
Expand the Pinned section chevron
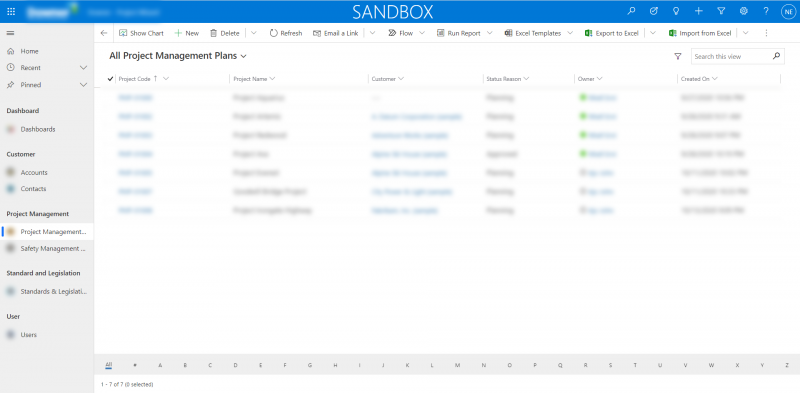[x=84, y=85]
